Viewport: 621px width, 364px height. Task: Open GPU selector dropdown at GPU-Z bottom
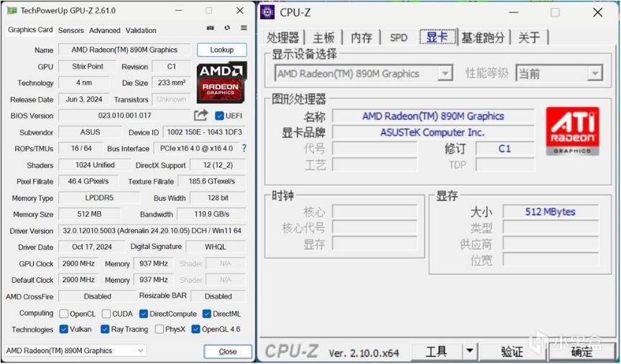point(75,350)
